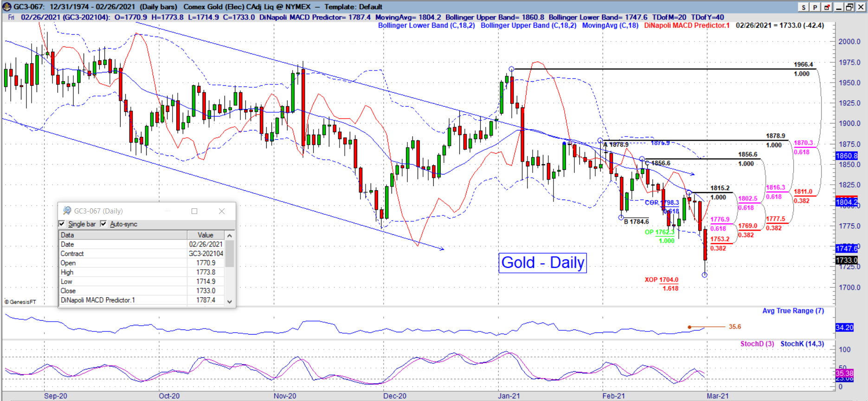Select the High row in data window
The image size is (868, 401).
point(141,272)
